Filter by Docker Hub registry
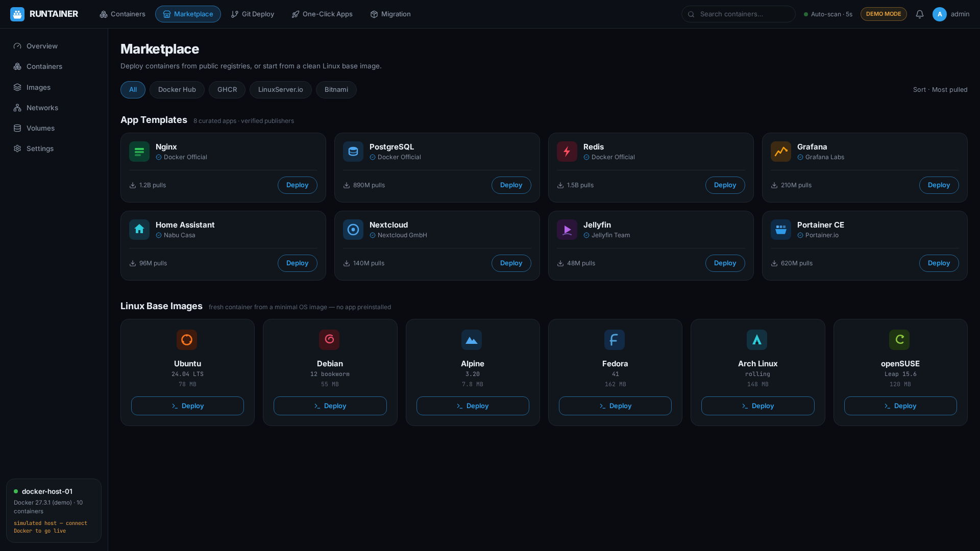 [177, 90]
